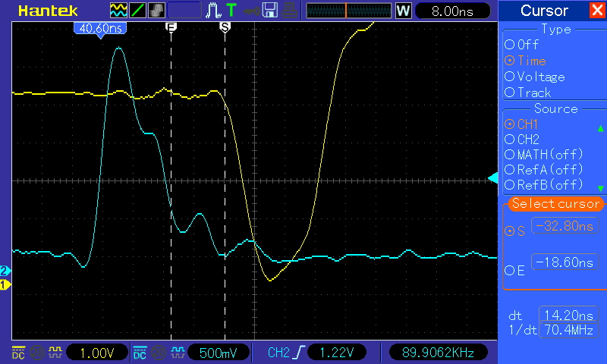Select the E cursor radio button
This screenshot has width=607, height=364.
coord(509,271)
